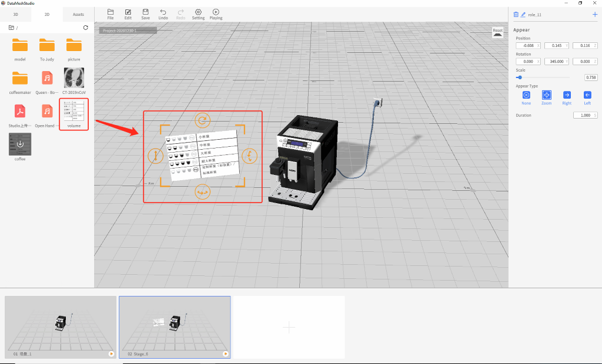Download the coffee asset
The image size is (602, 364).
tap(20, 144)
